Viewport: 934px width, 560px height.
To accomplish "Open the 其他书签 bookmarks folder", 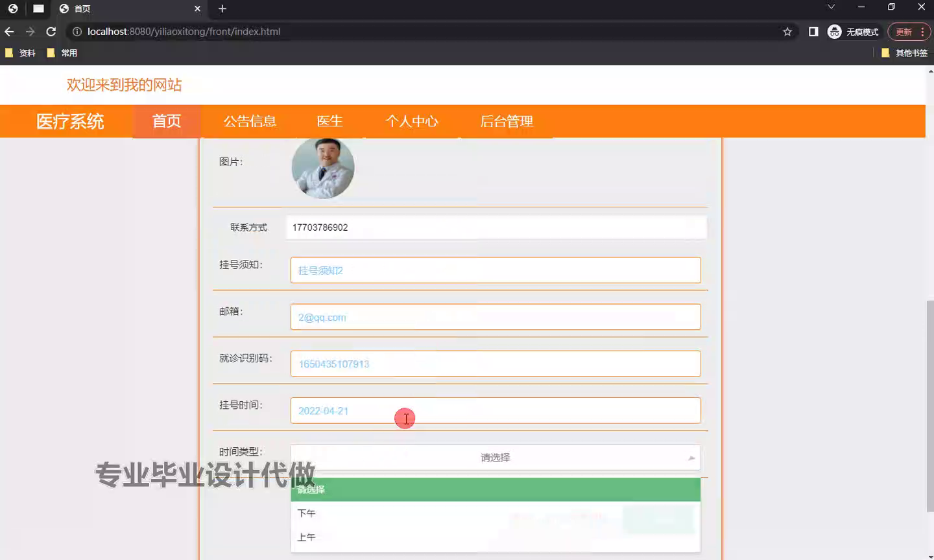I will pos(904,53).
